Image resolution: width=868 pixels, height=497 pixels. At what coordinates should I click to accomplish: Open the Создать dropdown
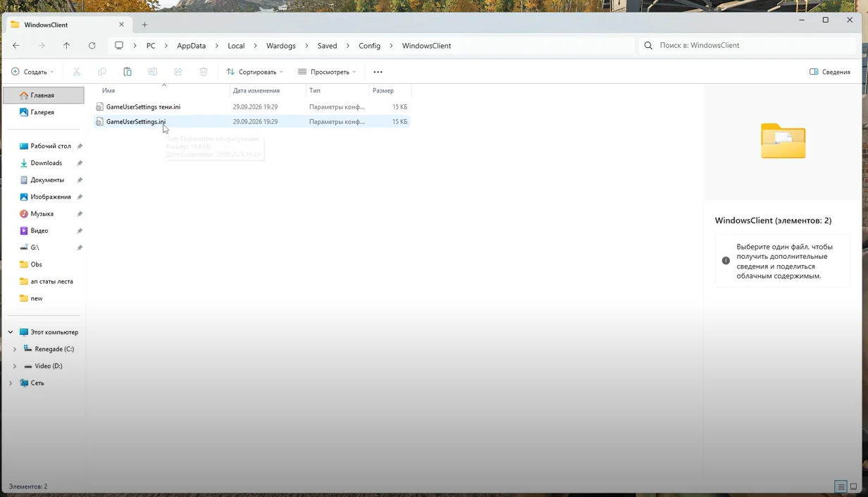point(32,72)
